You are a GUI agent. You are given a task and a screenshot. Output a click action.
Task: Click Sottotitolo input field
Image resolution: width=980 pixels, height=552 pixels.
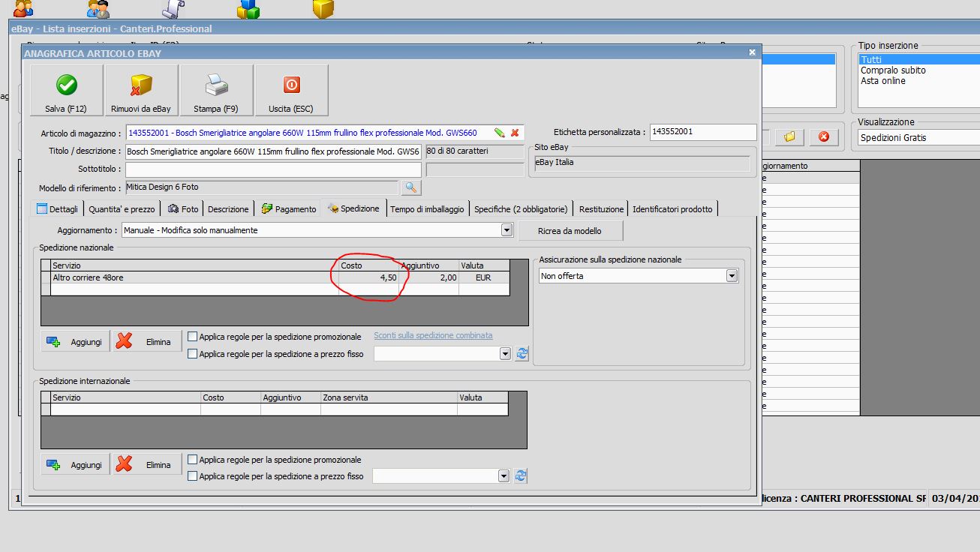click(x=273, y=169)
